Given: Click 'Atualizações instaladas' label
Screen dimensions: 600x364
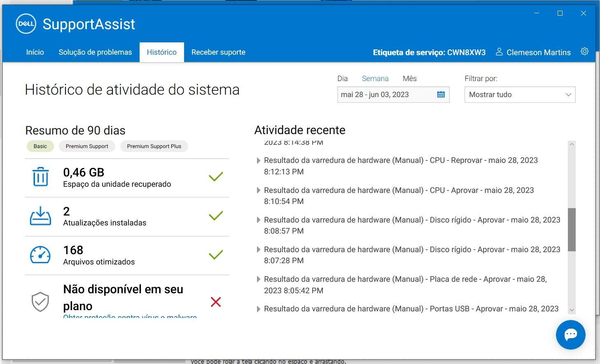Looking at the screenshot, I should (105, 223).
